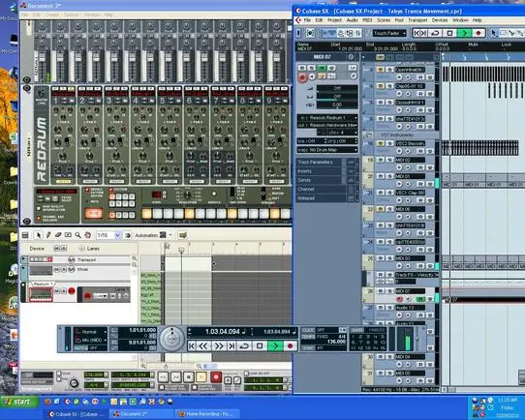Toggle cycle in Cubase top toolbar
Viewport: 525px width, 420px height.
pyautogui.click(x=435, y=33)
